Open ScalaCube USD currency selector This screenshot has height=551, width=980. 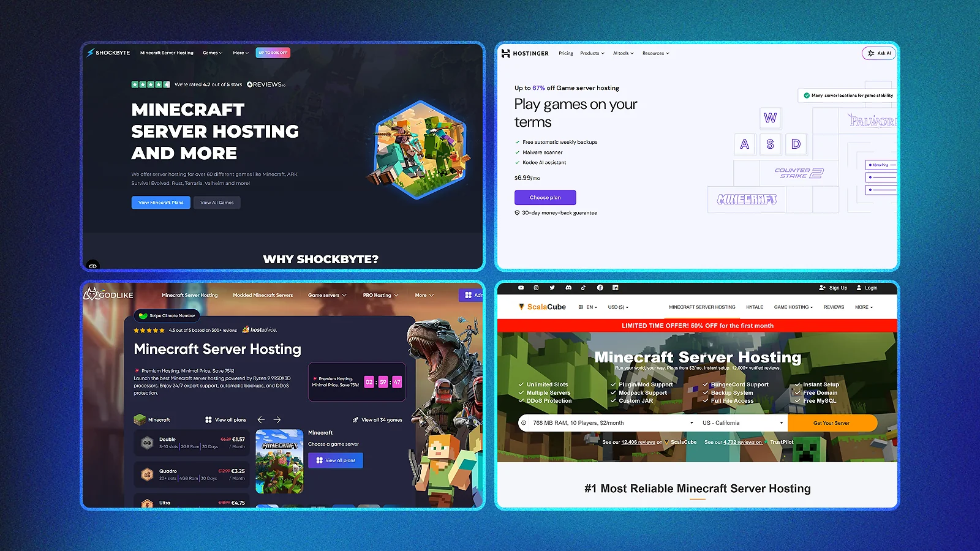click(x=618, y=307)
